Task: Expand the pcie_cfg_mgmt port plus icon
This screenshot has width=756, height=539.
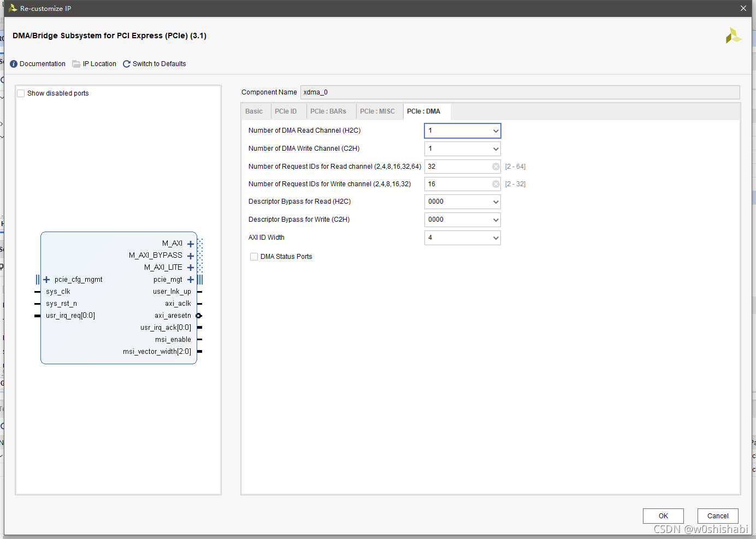Action: click(46, 280)
